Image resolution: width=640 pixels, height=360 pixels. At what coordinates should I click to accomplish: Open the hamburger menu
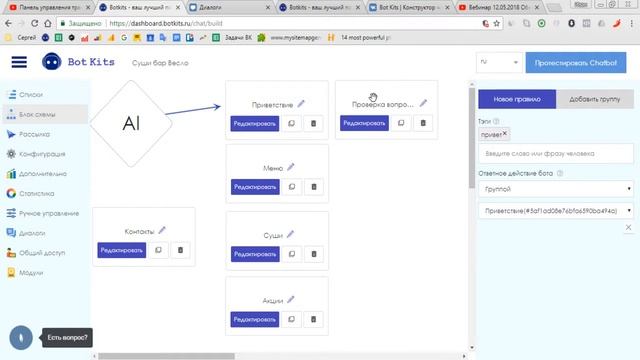19,62
